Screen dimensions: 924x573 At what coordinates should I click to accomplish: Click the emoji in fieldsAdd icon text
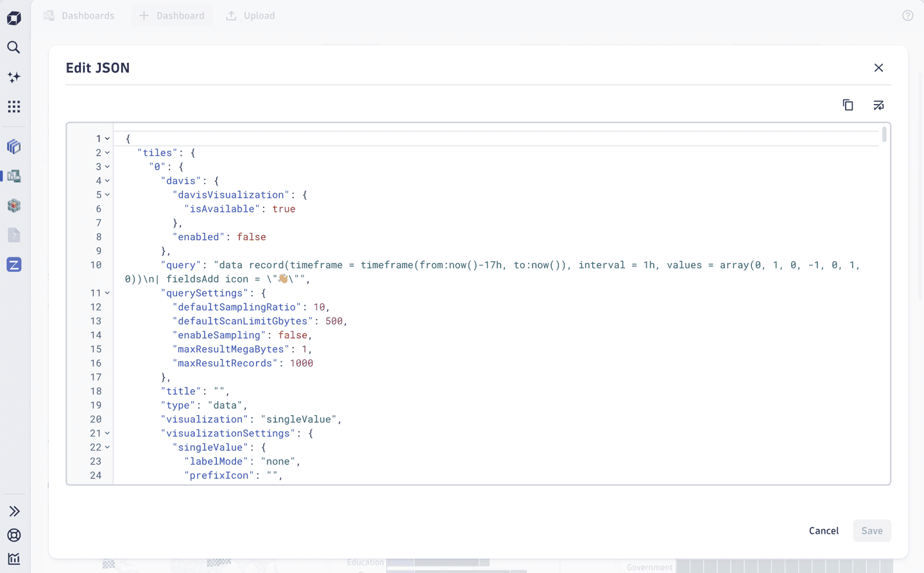[283, 278]
